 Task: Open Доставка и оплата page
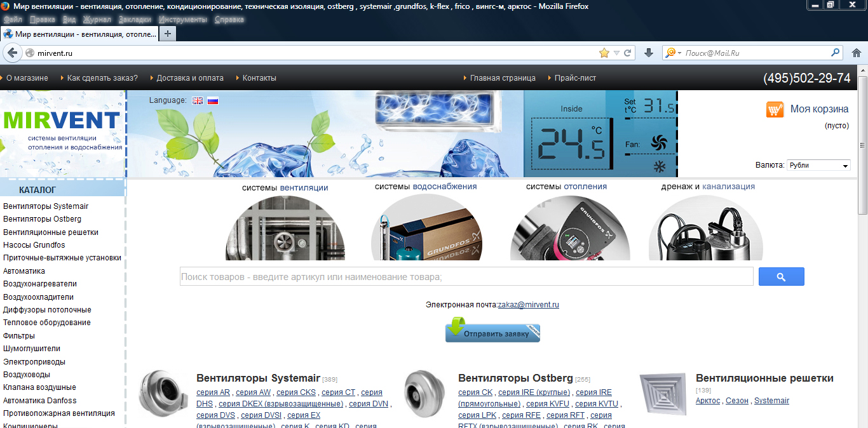[190, 78]
